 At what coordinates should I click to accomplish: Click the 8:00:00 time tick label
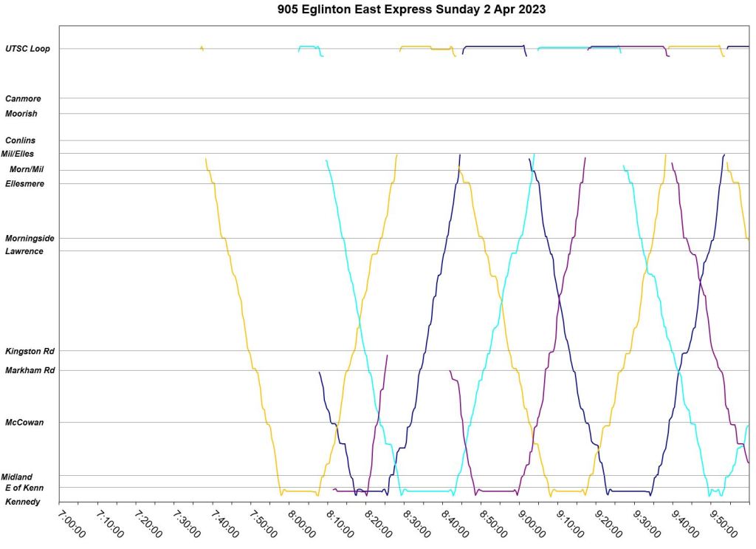tap(303, 522)
